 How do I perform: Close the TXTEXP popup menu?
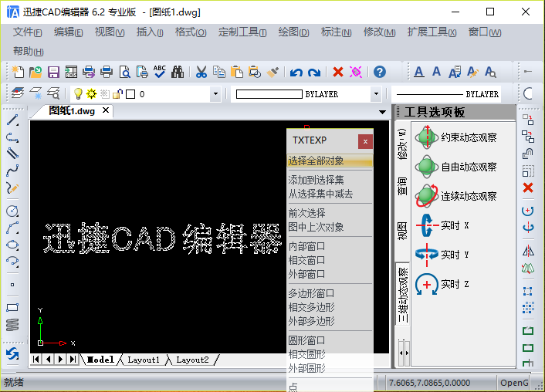[365, 141]
